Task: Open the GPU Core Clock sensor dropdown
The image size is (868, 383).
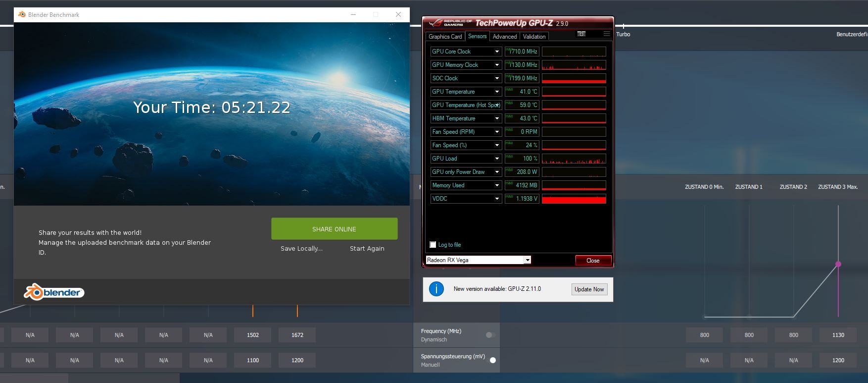Action: 497,52
